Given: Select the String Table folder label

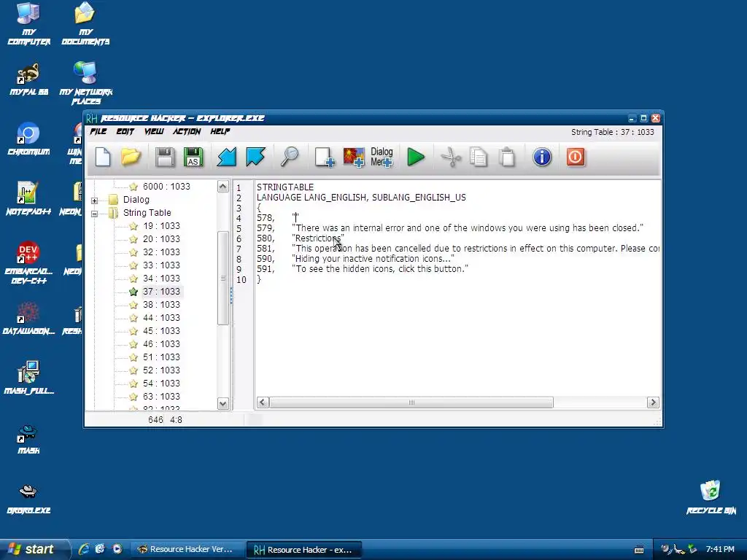Looking at the screenshot, I should coord(147,213).
